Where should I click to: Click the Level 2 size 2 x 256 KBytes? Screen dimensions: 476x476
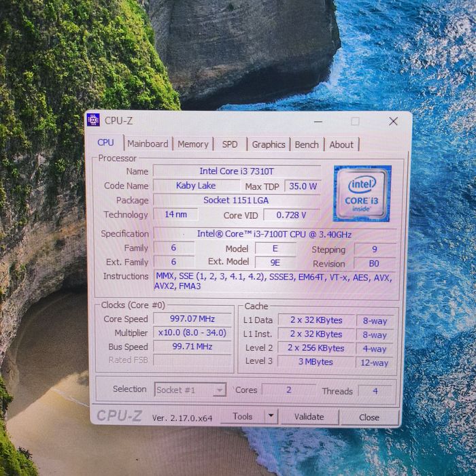coord(316,348)
